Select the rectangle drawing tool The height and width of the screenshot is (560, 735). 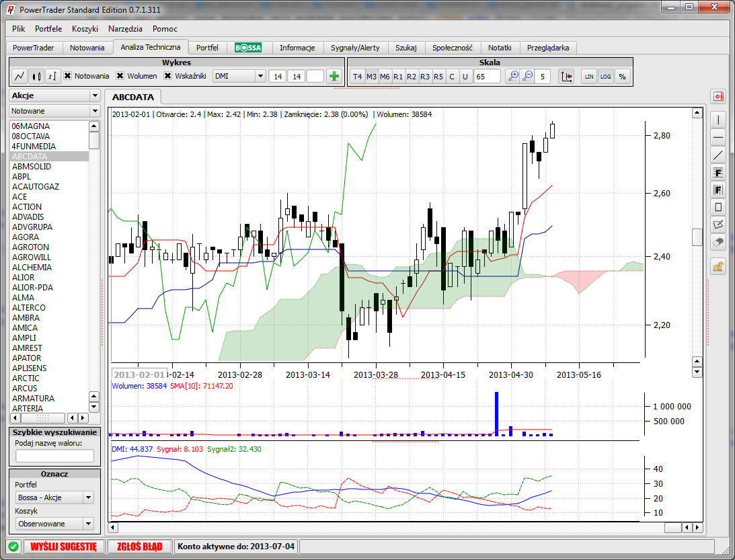coord(718,207)
